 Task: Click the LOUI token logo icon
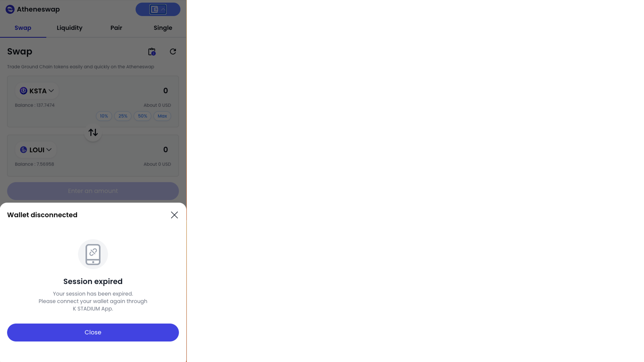24,150
